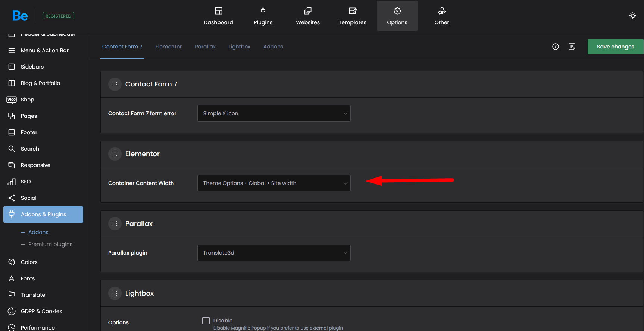Screen dimensions: 644x331
Task: Click the "Elementor" section heading
Action: point(143,154)
